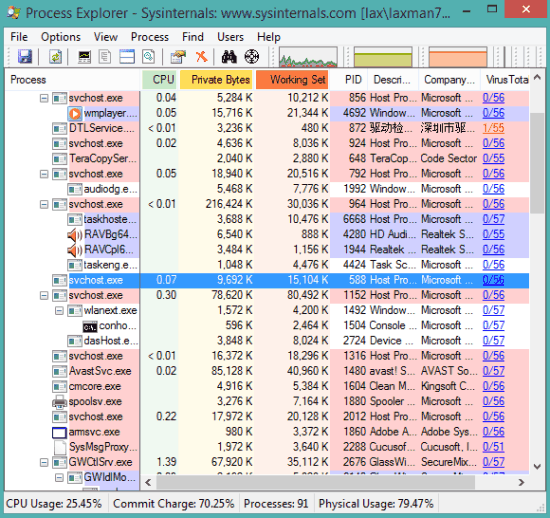Click the red Kill Process icon
550x518 pixels.
(201, 56)
